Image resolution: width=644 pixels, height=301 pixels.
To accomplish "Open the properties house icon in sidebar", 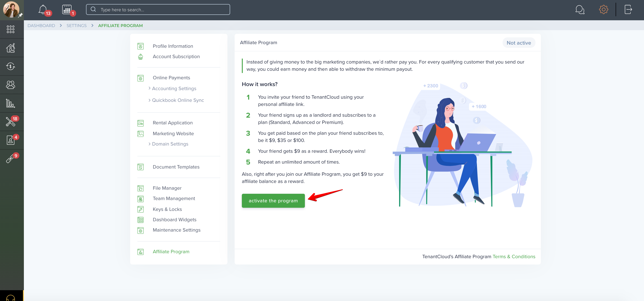I will pyautogui.click(x=11, y=48).
